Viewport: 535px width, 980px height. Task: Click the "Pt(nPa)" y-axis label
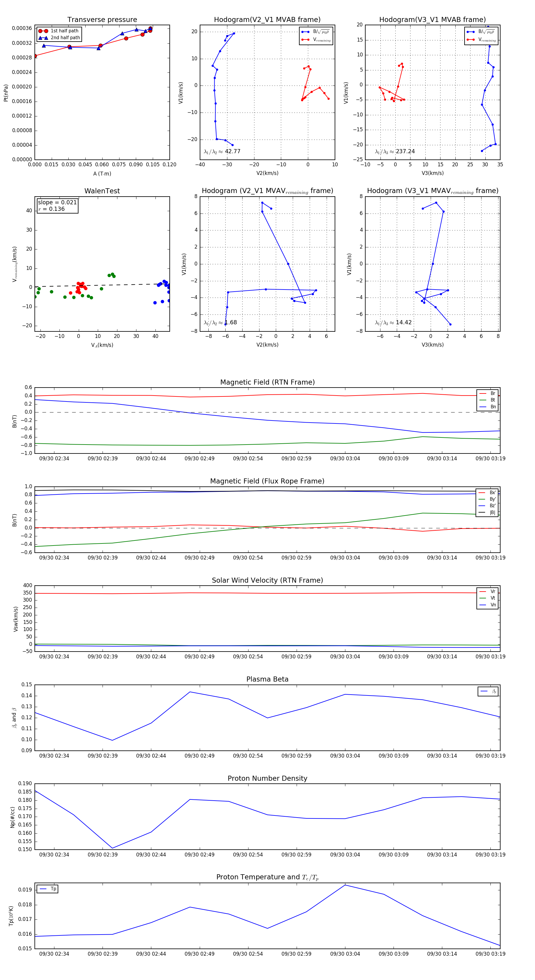pyautogui.click(x=6, y=93)
